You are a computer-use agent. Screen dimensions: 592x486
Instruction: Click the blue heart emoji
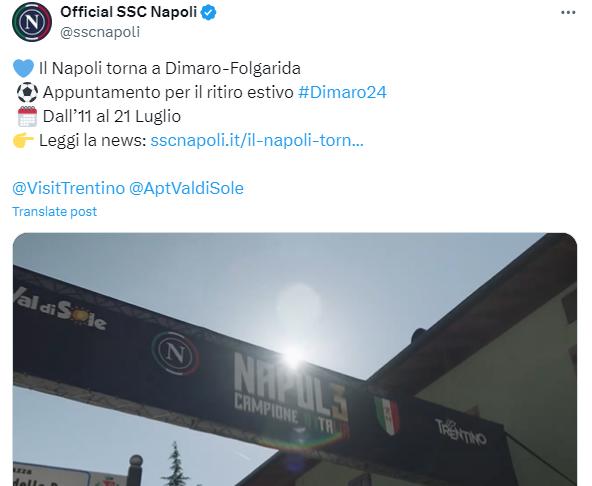coord(23,68)
